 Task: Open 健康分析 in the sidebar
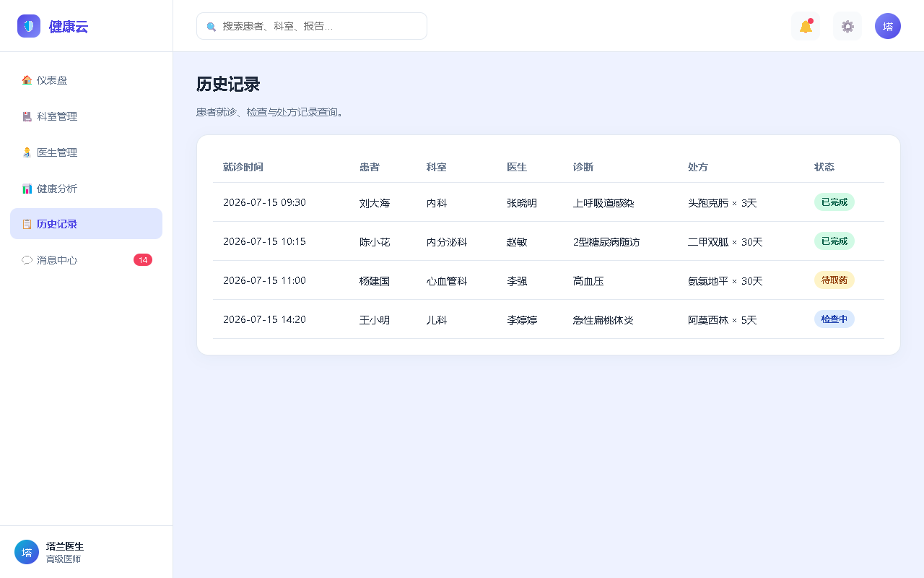click(x=86, y=189)
